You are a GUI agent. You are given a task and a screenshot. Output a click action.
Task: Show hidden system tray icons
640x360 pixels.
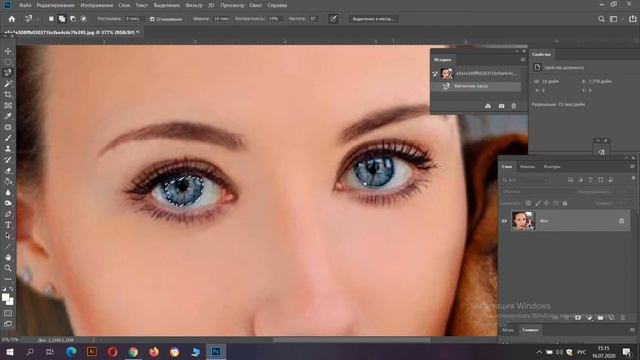coord(539,352)
